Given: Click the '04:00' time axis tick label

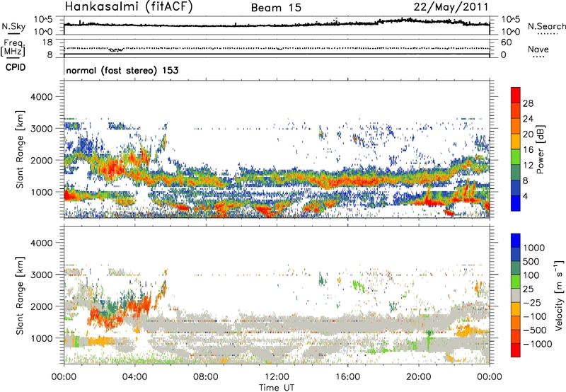Looking at the screenshot, I should (x=134, y=377).
